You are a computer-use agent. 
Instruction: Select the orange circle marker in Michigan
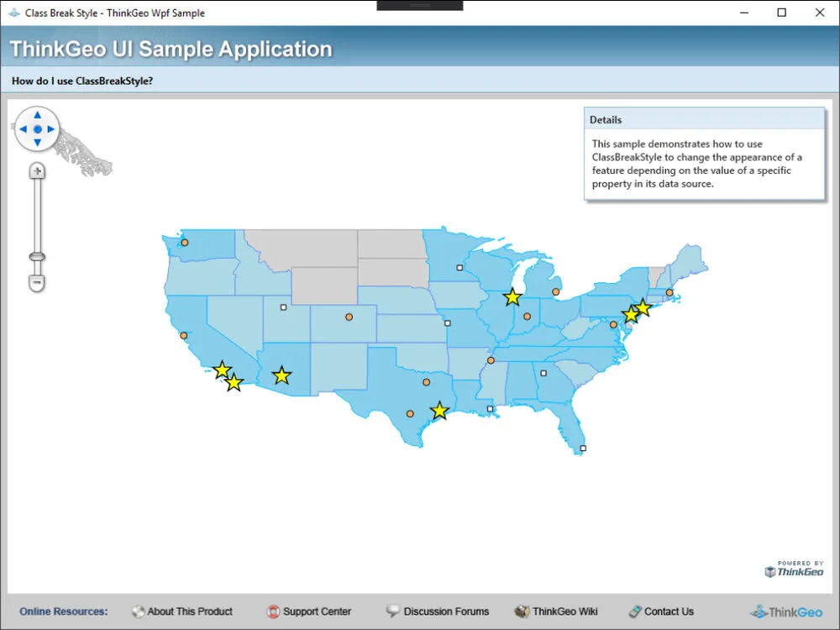point(556,292)
